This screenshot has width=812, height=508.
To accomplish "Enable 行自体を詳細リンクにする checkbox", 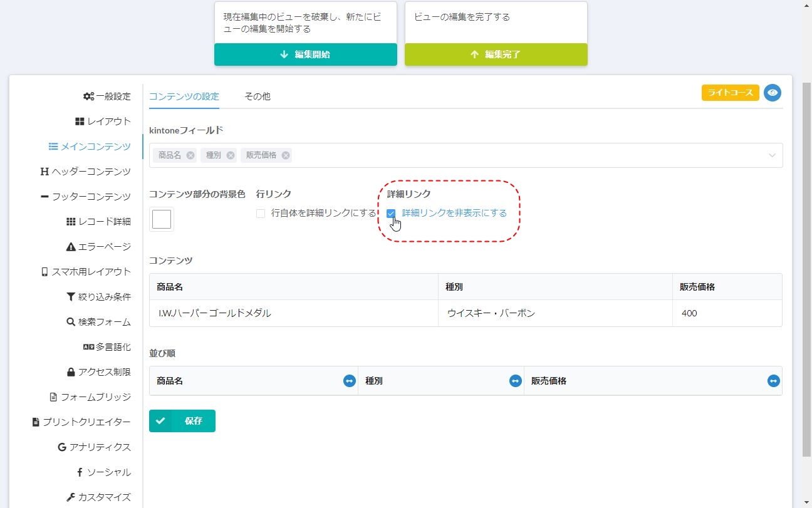I will pyautogui.click(x=261, y=214).
